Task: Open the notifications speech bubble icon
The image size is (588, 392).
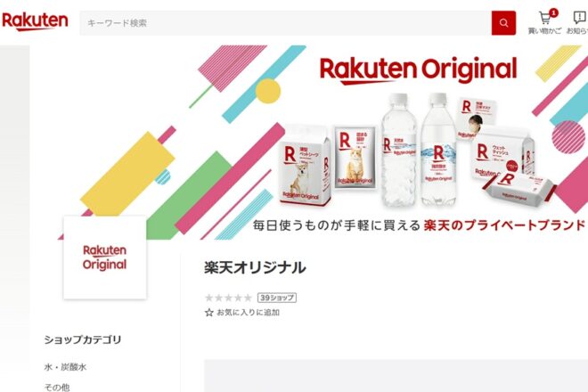Action: (580, 18)
